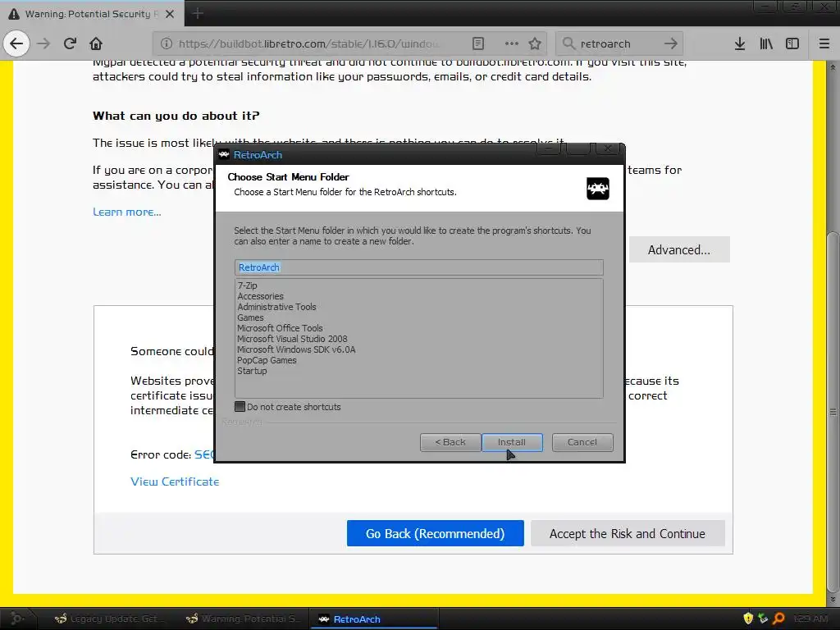
Task: Select the Administrative Tools folder
Action: coord(276,307)
